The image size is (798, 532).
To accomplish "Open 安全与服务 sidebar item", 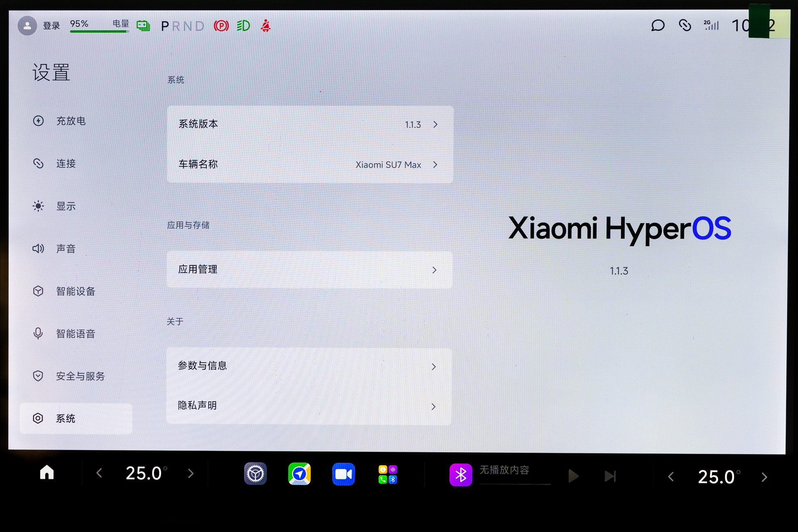I will point(80,376).
